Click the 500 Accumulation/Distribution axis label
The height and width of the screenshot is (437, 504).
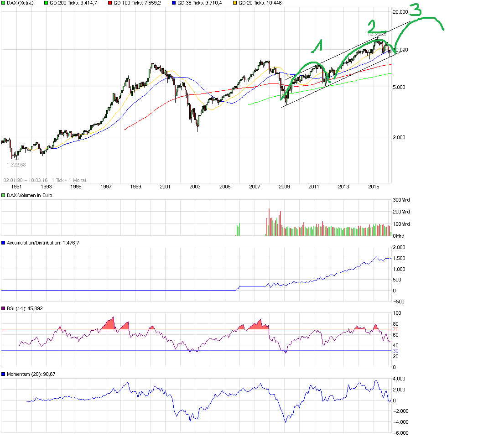(397, 280)
